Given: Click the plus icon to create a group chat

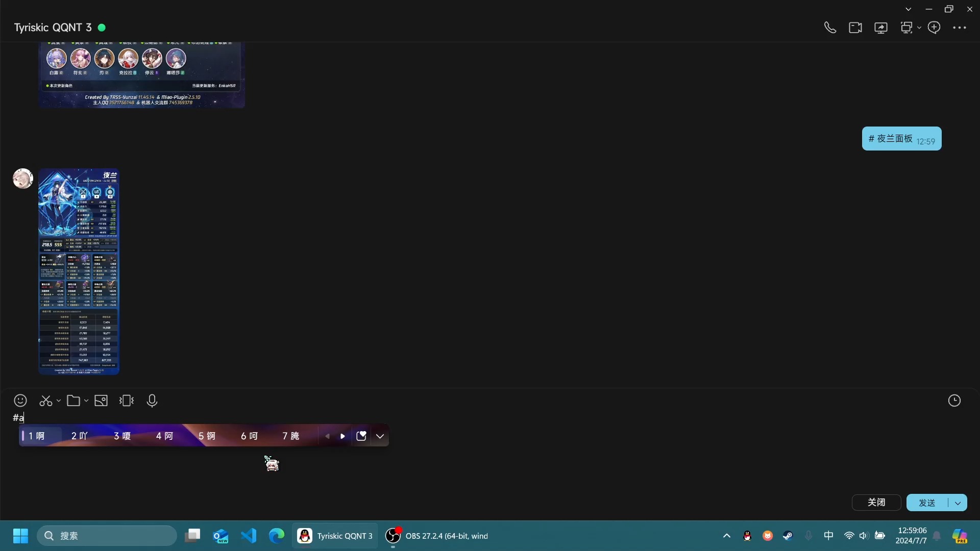Looking at the screenshot, I should [934, 28].
